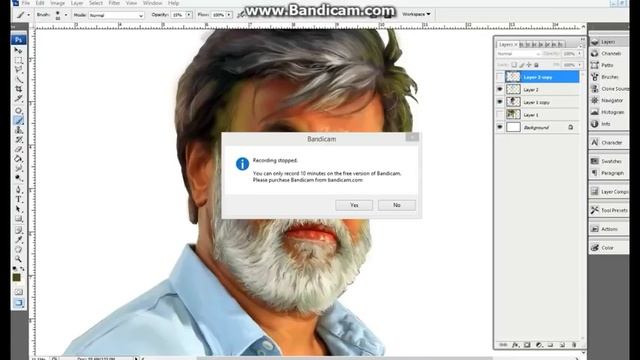This screenshot has width=640, height=360.
Task: Show the Layer 3 copy layer
Action: click(x=500, y=77)
